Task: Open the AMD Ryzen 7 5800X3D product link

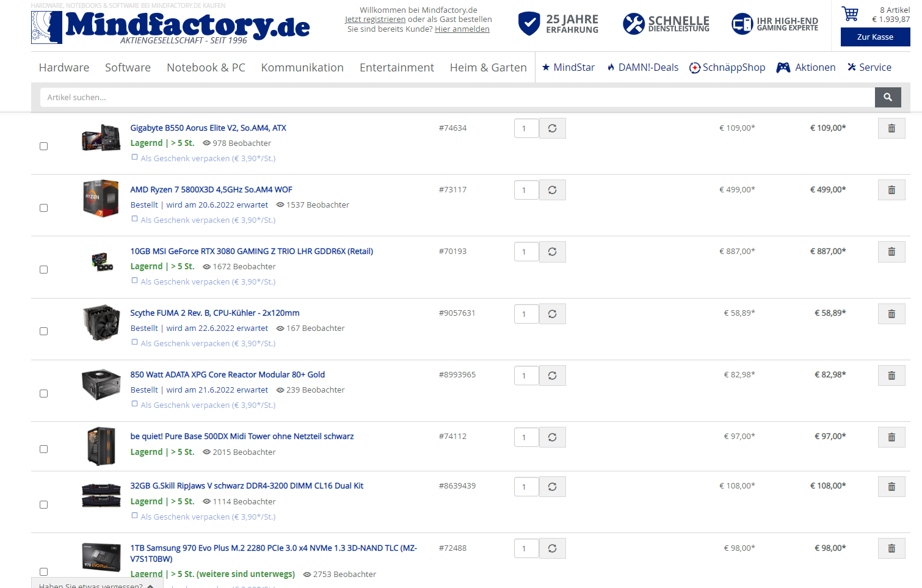Action: click(211, 190)
